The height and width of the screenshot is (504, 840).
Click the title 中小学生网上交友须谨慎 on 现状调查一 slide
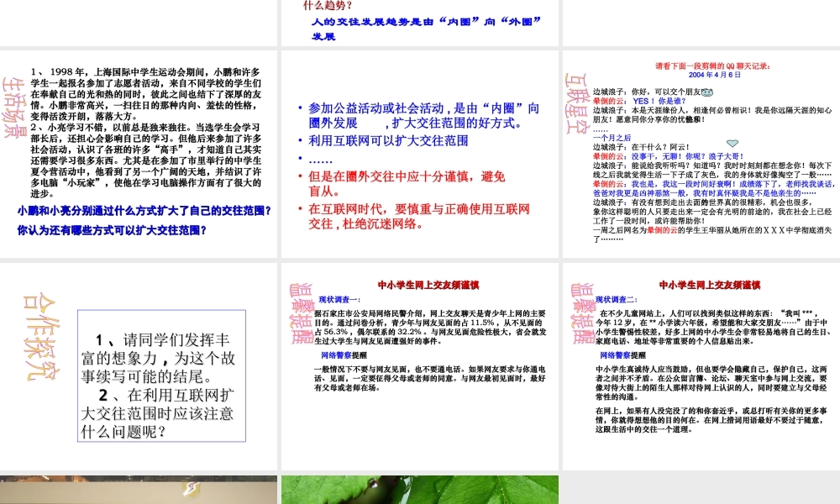pos(428,285)
